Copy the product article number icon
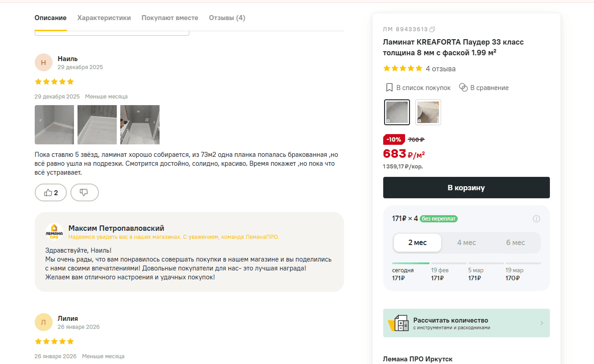 [432, 29]
